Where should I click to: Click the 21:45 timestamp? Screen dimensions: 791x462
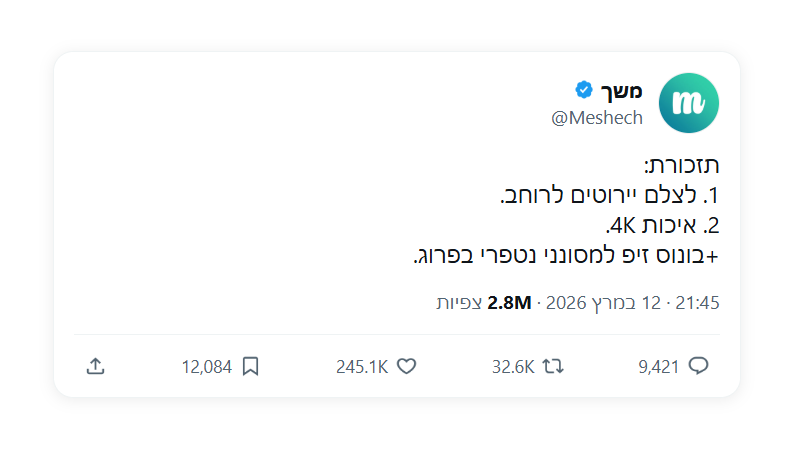(698, 302)
